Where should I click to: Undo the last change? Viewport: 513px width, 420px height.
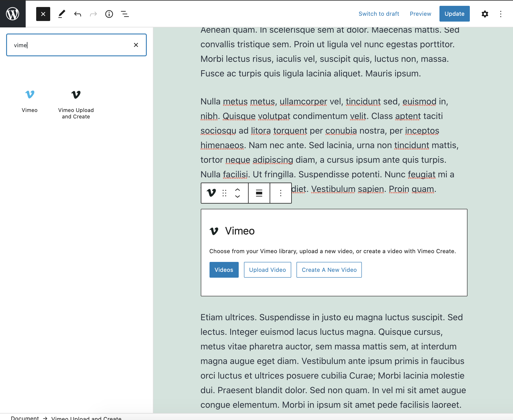(x=78, y=14)
